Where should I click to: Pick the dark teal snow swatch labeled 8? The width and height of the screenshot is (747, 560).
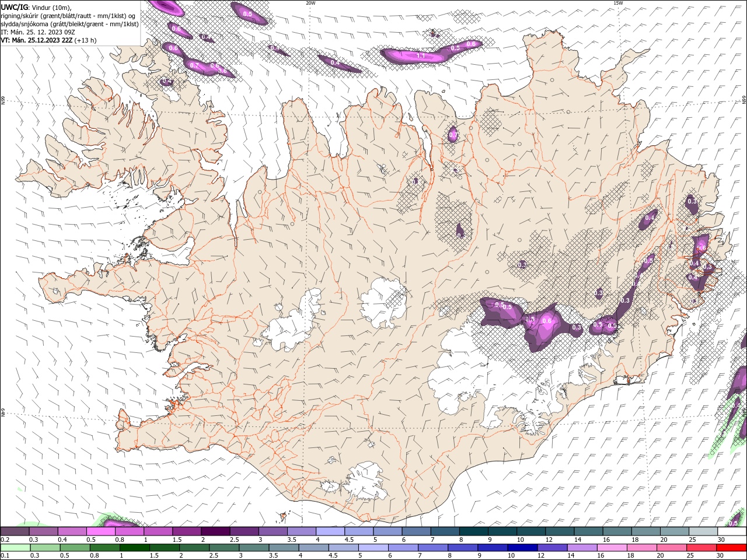(474, 531)
